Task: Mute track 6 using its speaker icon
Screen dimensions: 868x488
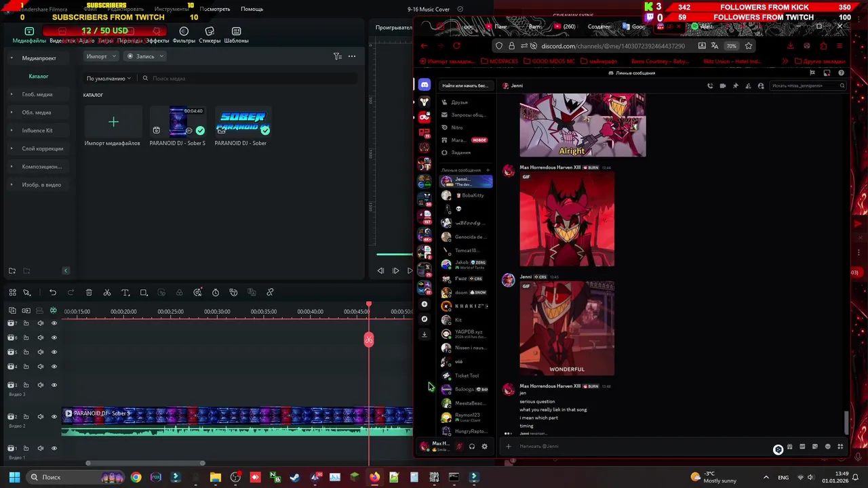Action: point(40,338)
